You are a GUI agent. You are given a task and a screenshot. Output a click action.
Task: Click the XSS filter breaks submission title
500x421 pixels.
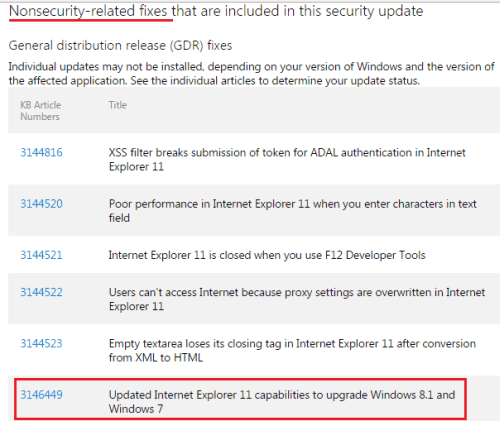coord(287,159)
